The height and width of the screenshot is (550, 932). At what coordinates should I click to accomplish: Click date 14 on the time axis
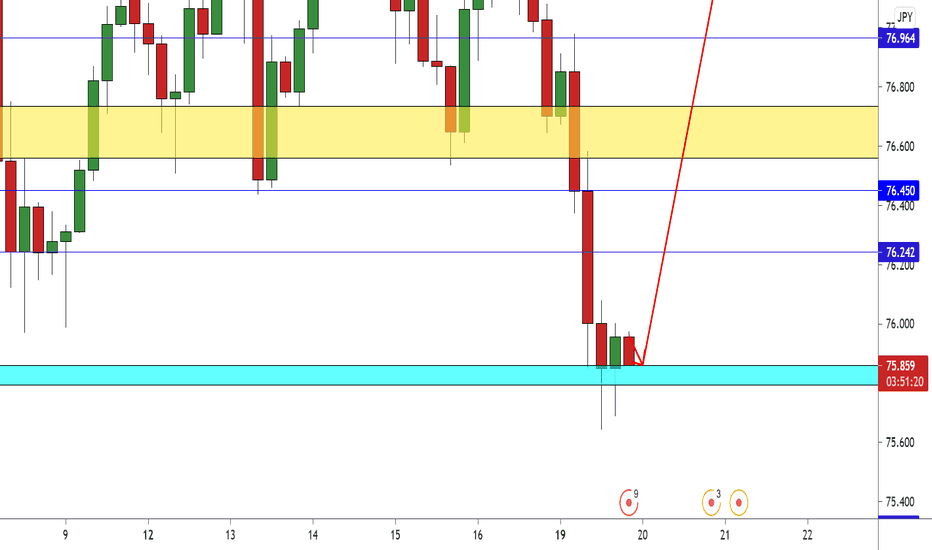(313, 535)
